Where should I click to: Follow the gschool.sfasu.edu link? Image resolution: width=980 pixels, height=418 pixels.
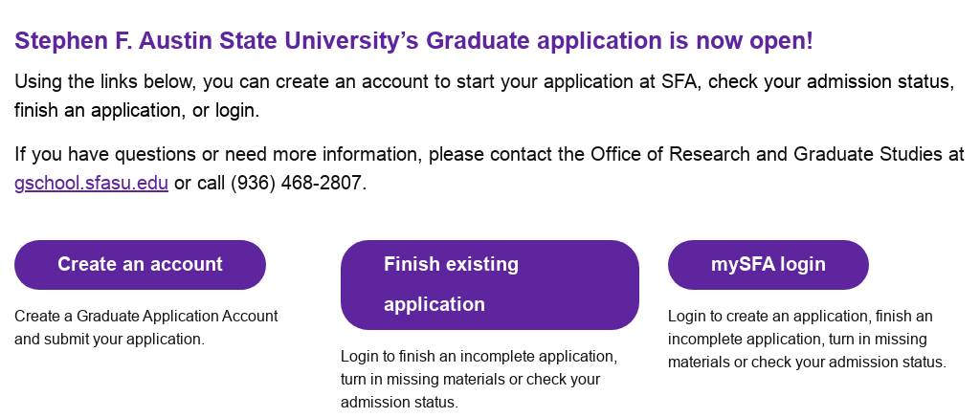[91, 183]
